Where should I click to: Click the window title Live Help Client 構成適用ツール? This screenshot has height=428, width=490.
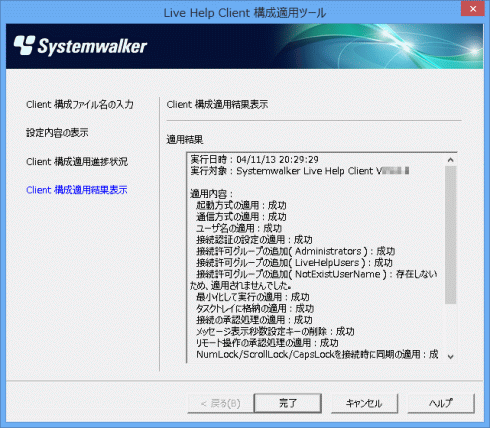tap(245, 13)
